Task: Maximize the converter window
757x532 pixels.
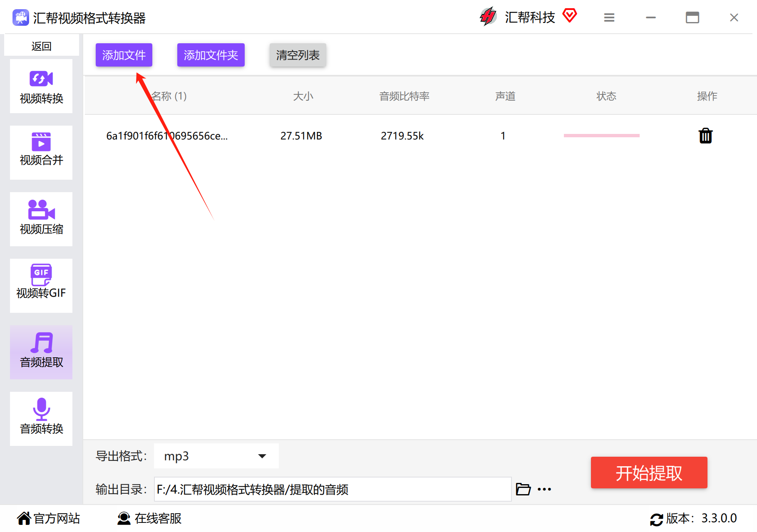Action: pos(692,17)
